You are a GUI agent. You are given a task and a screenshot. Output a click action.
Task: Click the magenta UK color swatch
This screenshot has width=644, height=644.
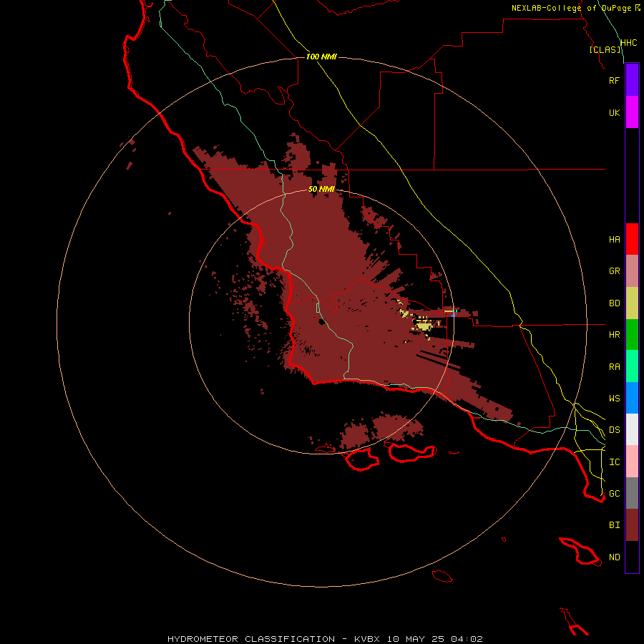click(632, 112)
